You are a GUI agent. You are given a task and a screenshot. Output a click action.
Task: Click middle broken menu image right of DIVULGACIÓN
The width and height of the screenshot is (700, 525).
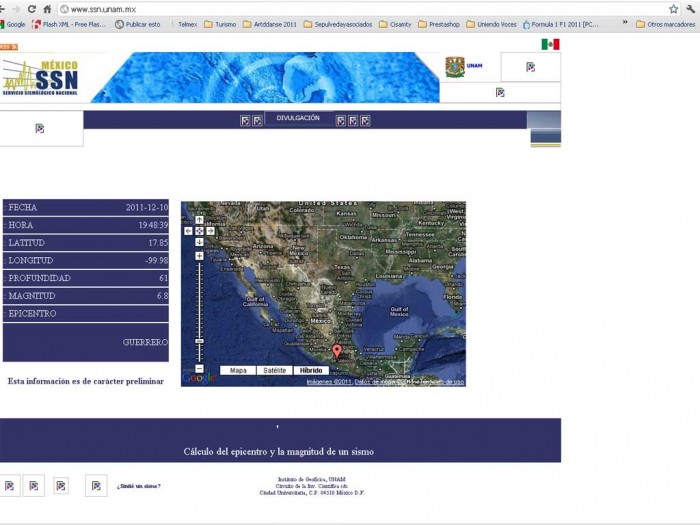click(353, 121)
